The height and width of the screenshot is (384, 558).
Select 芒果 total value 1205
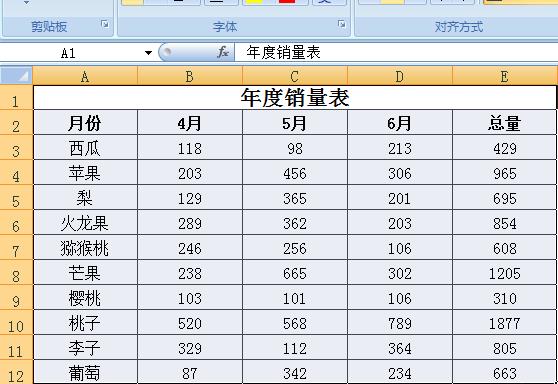(x=505, y=272)
